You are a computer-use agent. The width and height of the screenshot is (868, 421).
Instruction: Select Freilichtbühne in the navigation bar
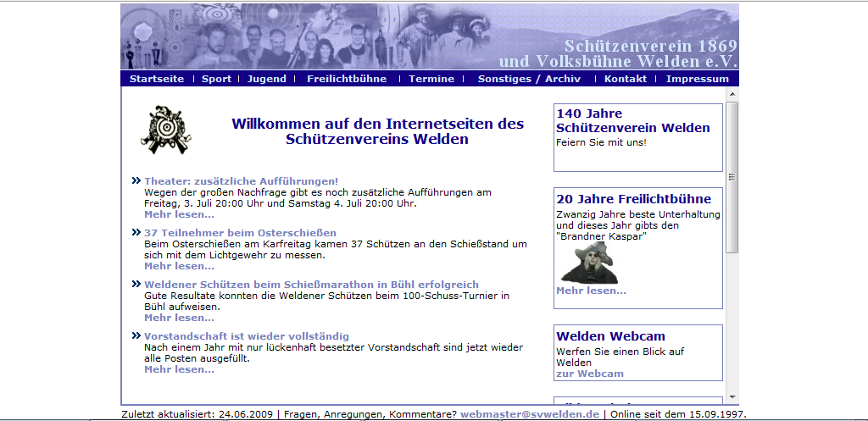(347, 79)
